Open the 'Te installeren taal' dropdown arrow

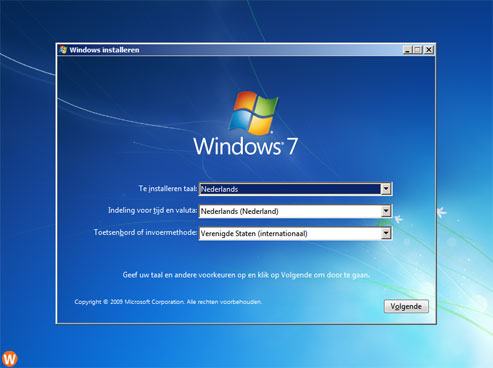click(x=386, y=189)
